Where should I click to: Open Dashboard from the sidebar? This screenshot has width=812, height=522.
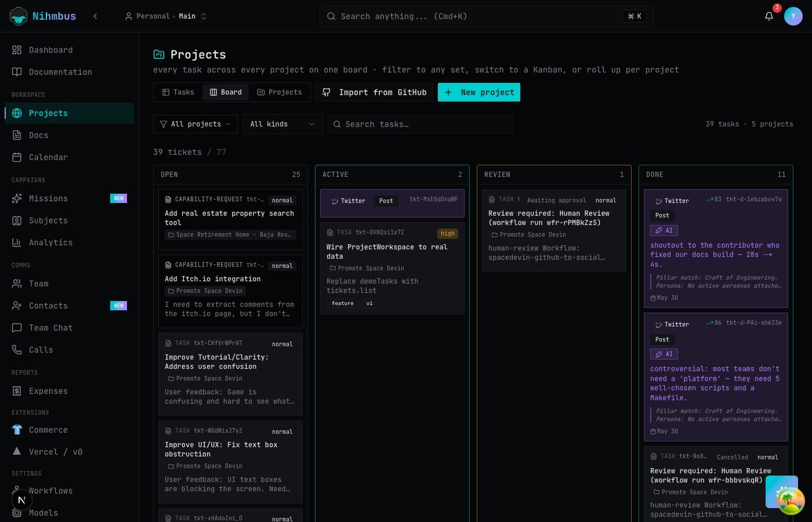[x=69, y=50]
